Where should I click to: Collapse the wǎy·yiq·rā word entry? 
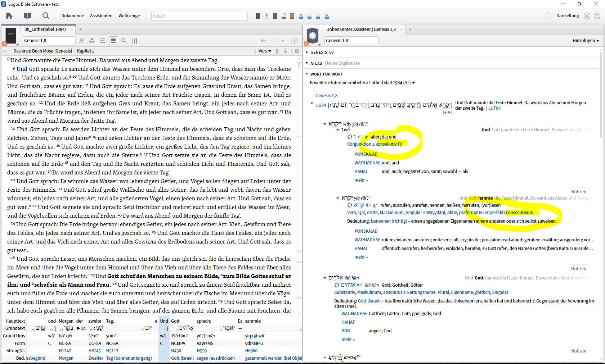pyautogui.click(x=325, y=124)
